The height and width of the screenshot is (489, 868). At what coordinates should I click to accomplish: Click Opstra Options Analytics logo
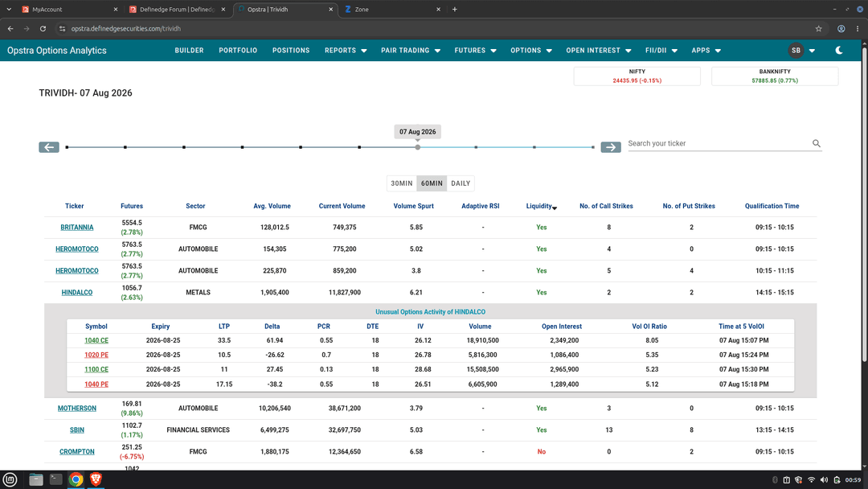click(x=56, y=51)
